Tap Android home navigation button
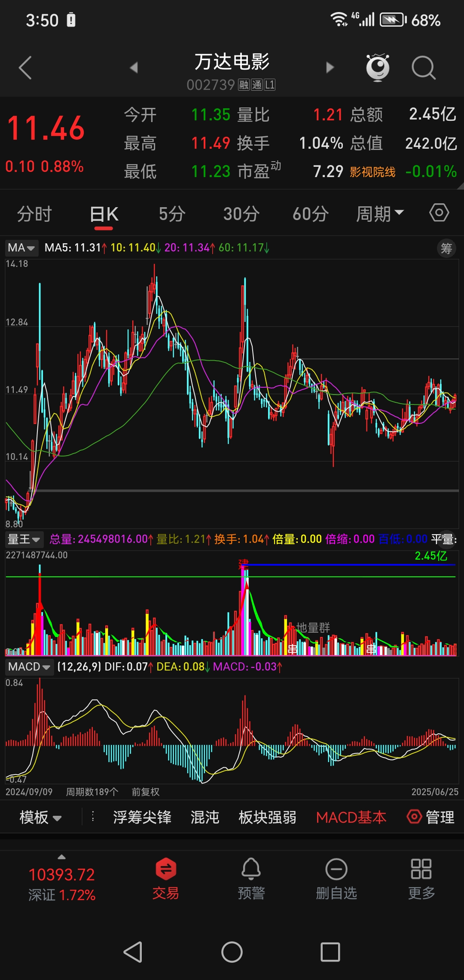This screenshot has height=980, width=464. (x=232, y=952)
